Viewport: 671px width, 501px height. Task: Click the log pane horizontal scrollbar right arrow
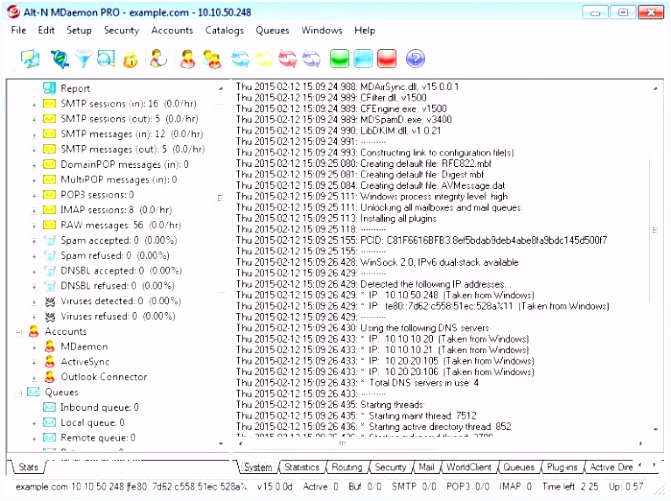point(641,444)
